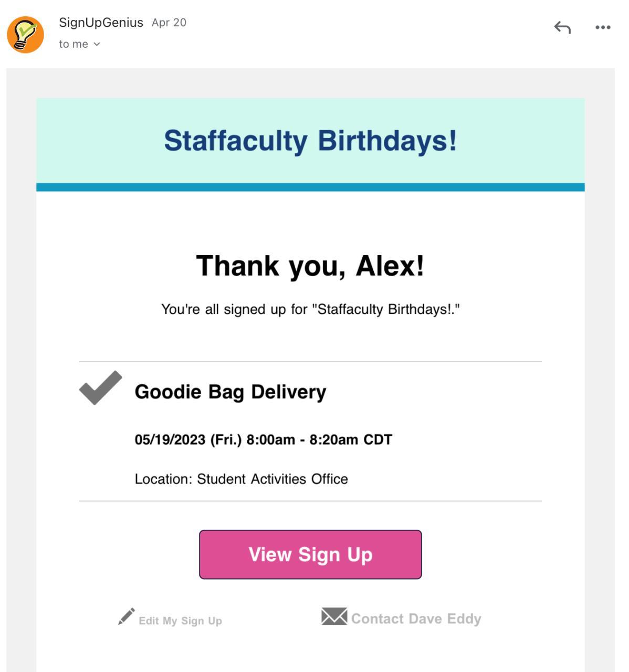Select the Goodie Bag Delivery slot title
The image size is (629, 672).
coord(230,392)
